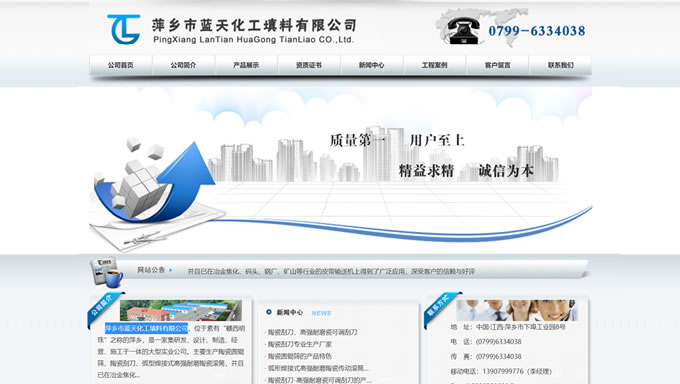Open news link 陶瓷刮刀专业生产厂家

[299, 344]
